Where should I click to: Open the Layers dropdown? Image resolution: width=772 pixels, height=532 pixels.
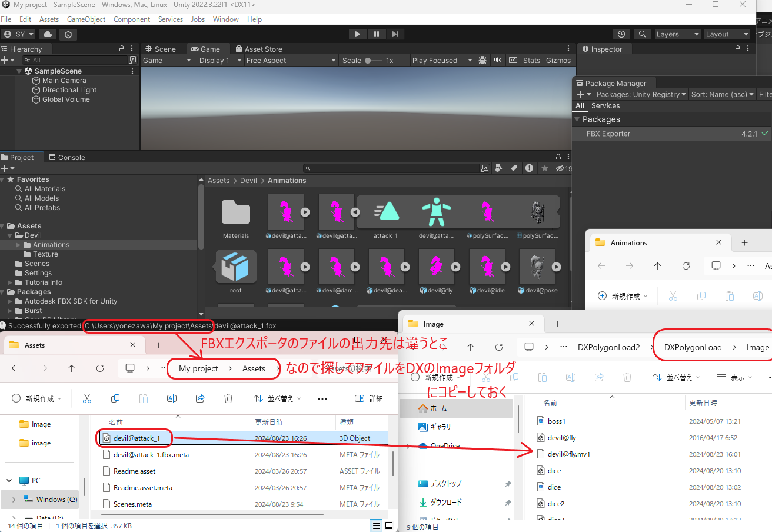[678, 34]
